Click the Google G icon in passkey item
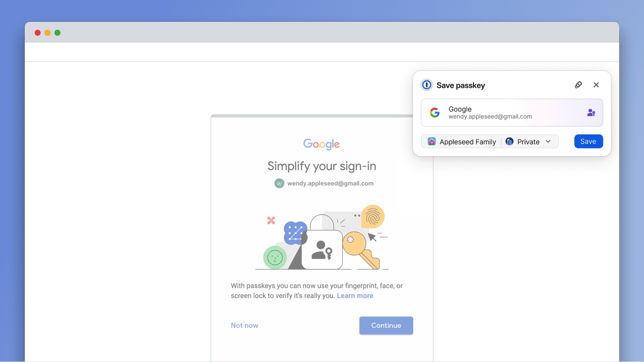 click(435, 113)
